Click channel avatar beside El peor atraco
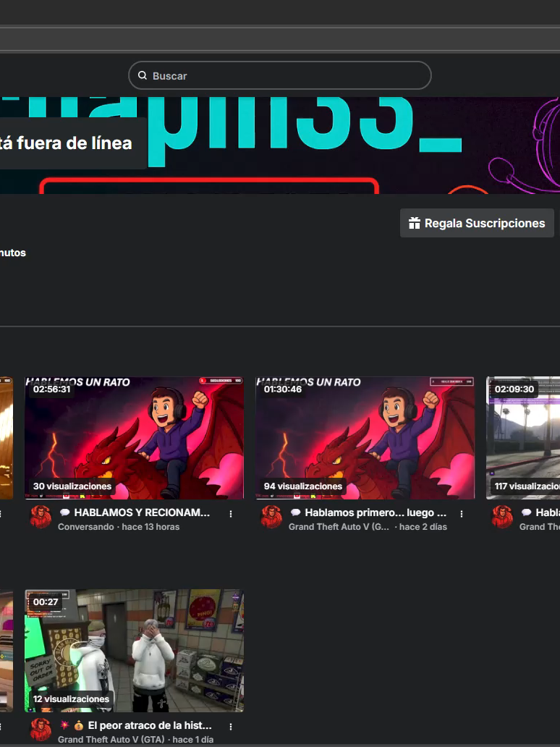Viewport: 560px width, 747px height. click(x=41, y=730)
